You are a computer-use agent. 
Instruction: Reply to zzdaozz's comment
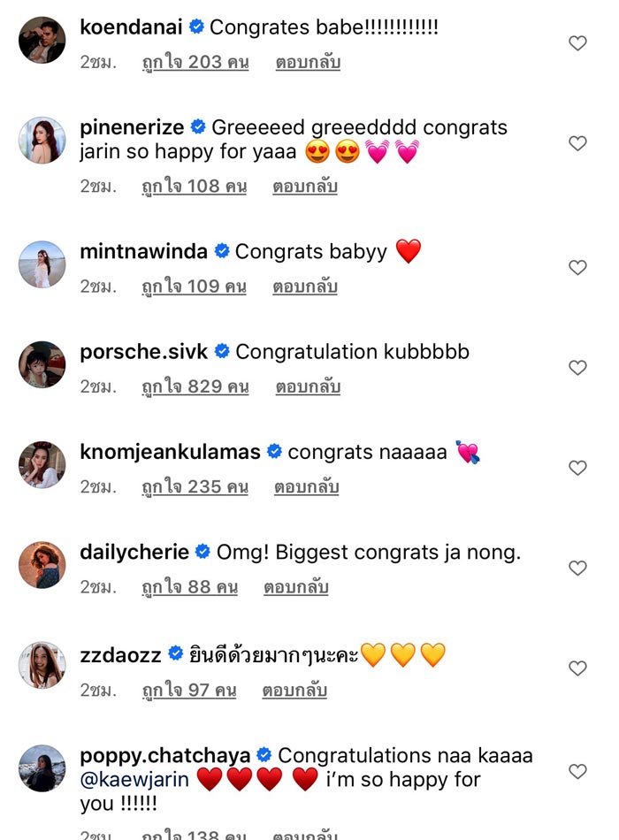[x=294, y=691]
